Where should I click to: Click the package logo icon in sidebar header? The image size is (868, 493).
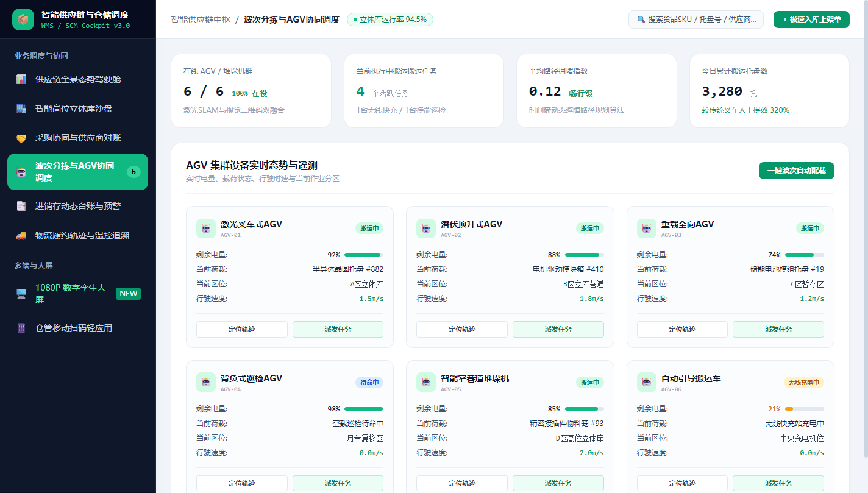pos(23,20)
